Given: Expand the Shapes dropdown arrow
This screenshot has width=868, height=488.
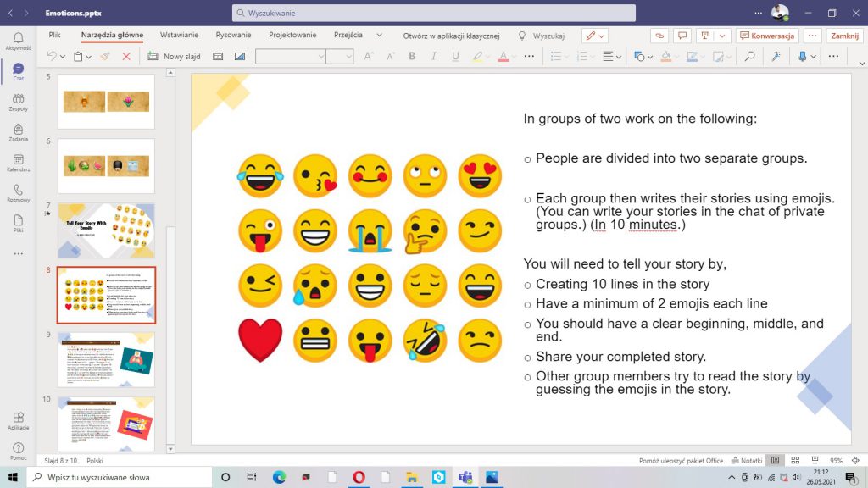Looking at the screenshot, I should click(648, 57).
